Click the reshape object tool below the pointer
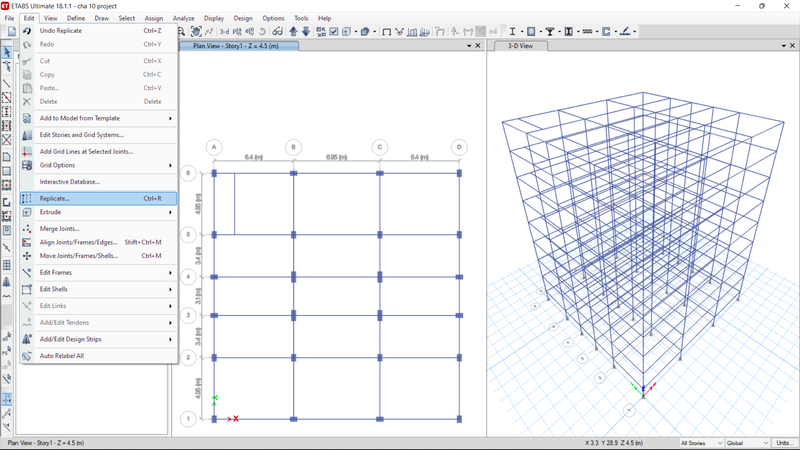Image resolution: width=800 pixels, height=450 pixels. (7, 66)
